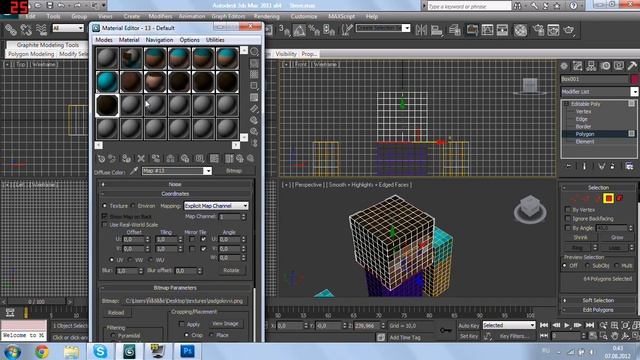This screenshot has width=640, height=360.
Task: Click Go to Parent icon
Action: 240,158
